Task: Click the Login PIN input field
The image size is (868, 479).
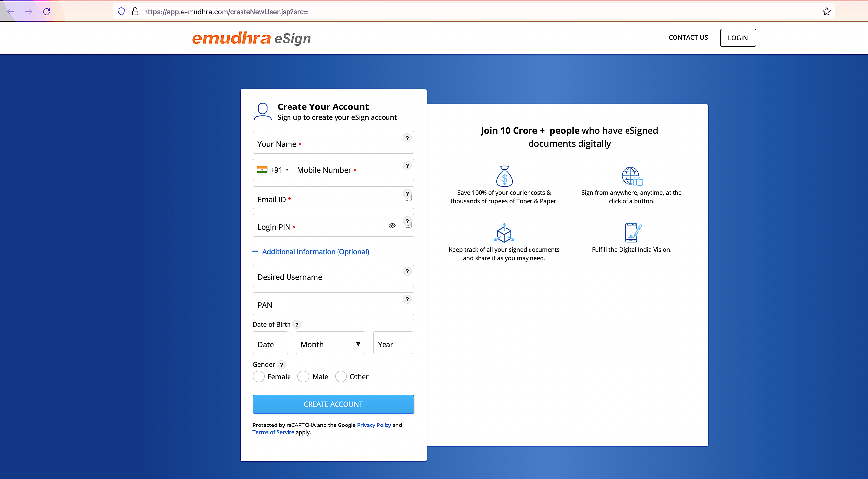Action: pyautogui.click(x=334, y=225)
